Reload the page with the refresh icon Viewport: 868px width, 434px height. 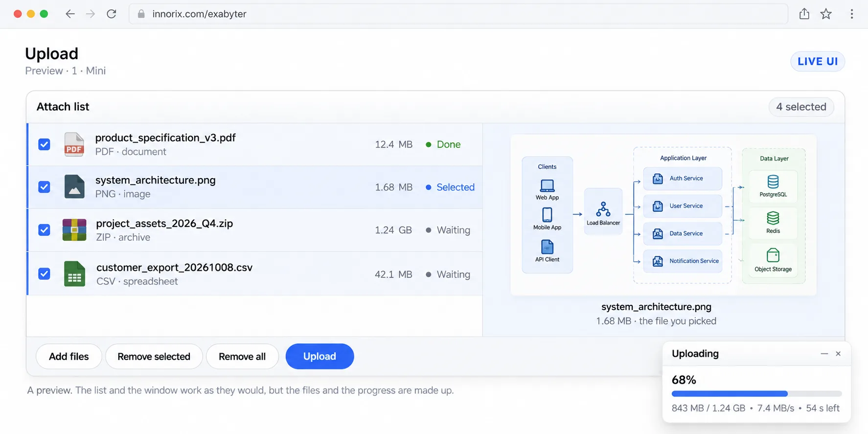112,14
